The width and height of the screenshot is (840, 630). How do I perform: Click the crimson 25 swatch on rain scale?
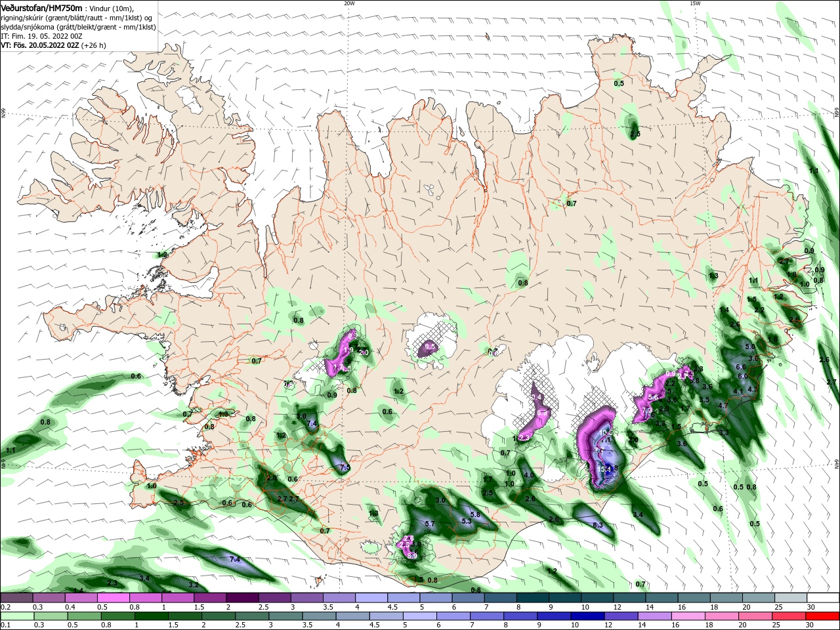coord(789,616)
